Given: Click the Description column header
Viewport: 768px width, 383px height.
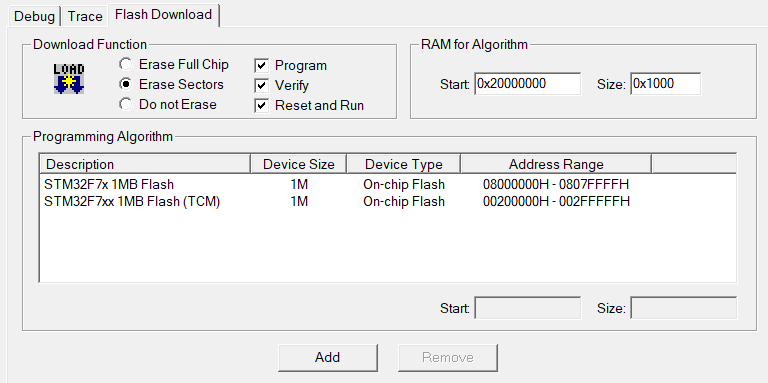Looking at the screenshot, I should coord(145,164).
